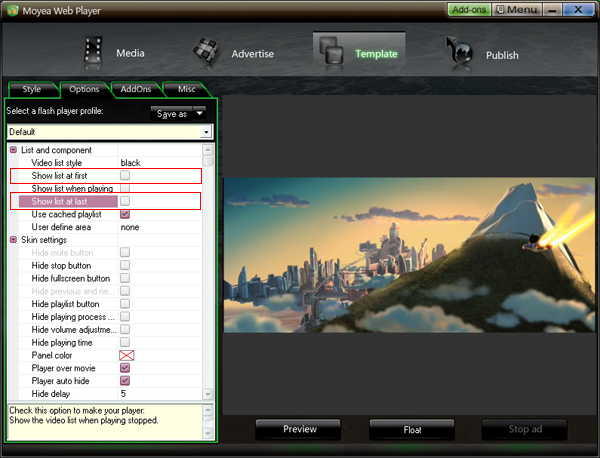Collapse the List and component group
Viewport: 600px width, 458px height.
point(13,150)
